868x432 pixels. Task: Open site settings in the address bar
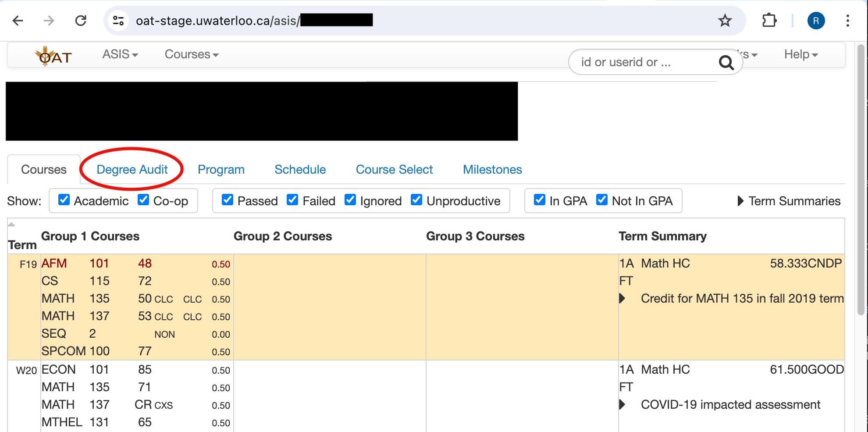118,20
